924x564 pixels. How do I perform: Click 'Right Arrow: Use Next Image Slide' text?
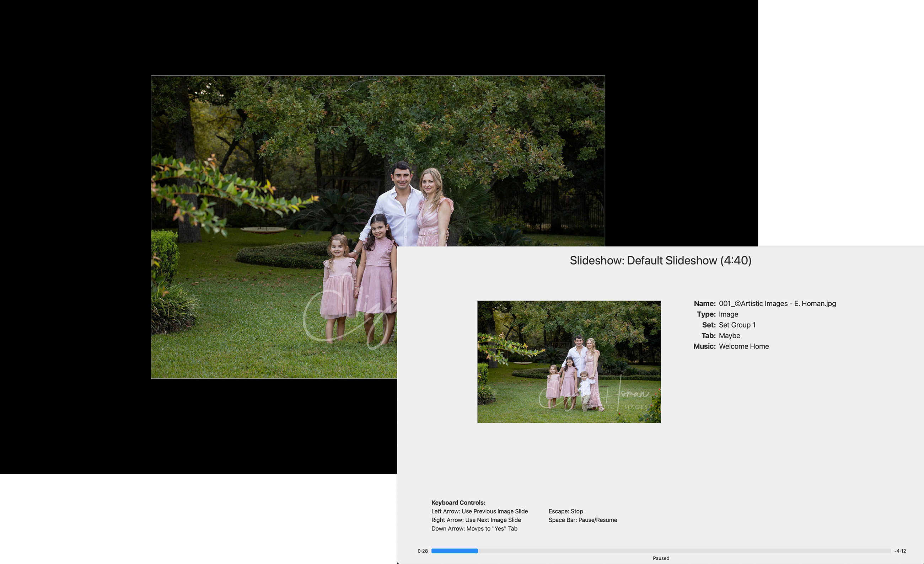tap(476, 520)
